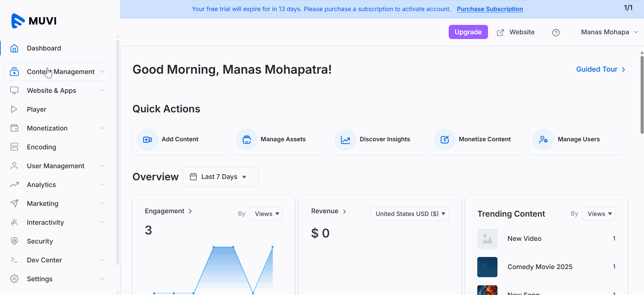Click the Encoding server icon in sidebar
This screenshot has width=644, height=295.
tap(14, 147)
